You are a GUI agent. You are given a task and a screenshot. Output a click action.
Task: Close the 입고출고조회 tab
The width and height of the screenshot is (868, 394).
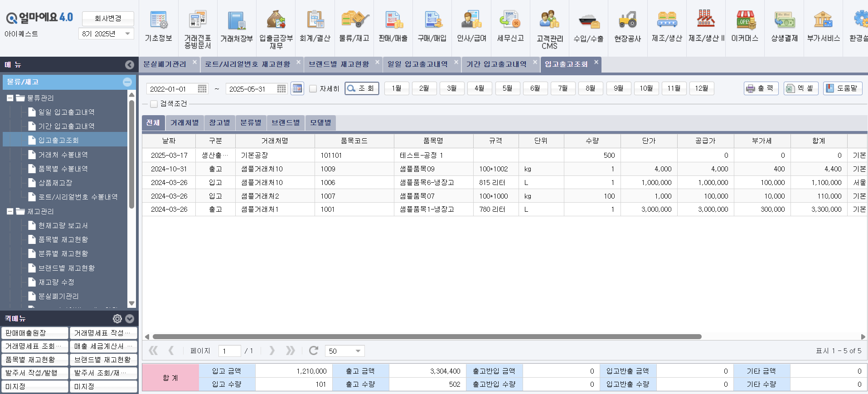click(x=596, y=62)
